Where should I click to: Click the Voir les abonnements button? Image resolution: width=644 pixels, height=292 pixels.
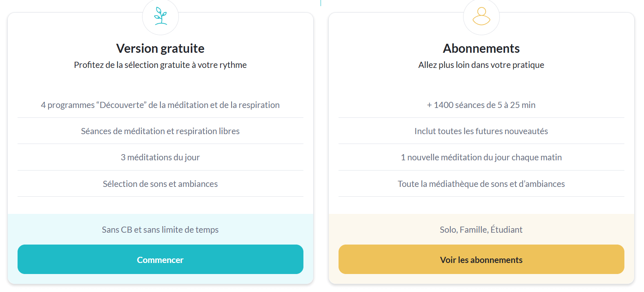481,259
